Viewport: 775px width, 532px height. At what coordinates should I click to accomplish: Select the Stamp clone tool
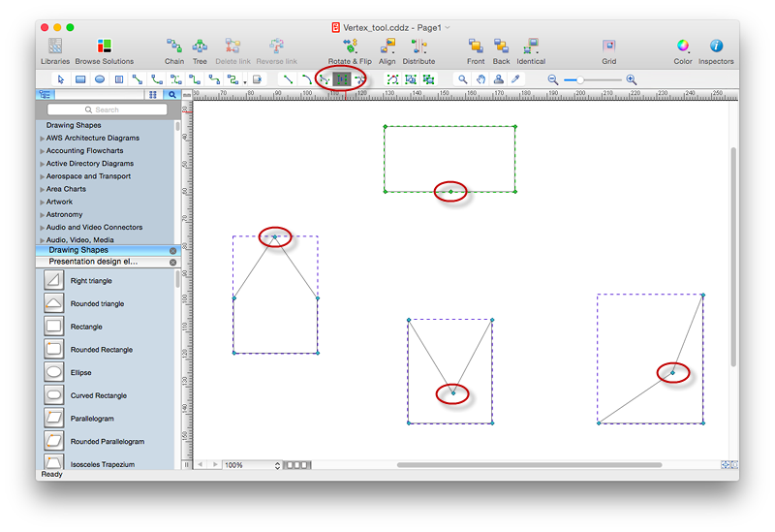pyautogui.click(x=499, y=79)
